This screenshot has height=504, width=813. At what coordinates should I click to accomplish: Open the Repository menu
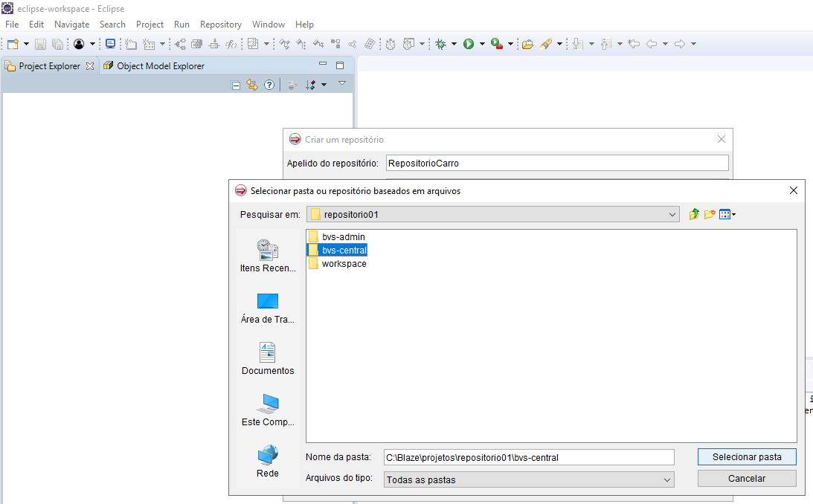pos(221,24)
